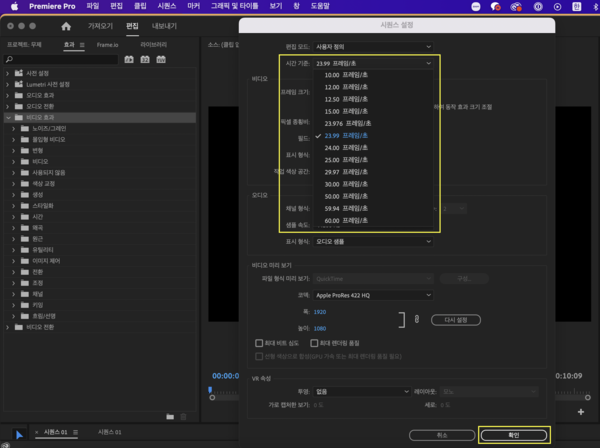Open the 파일 menu
Screen dimensions: 600x448
point(93,6)
